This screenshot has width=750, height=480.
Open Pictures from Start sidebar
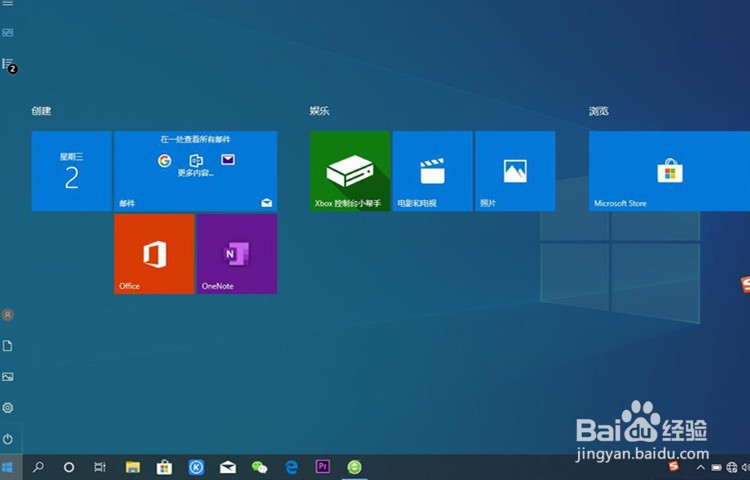click(8, 377)
